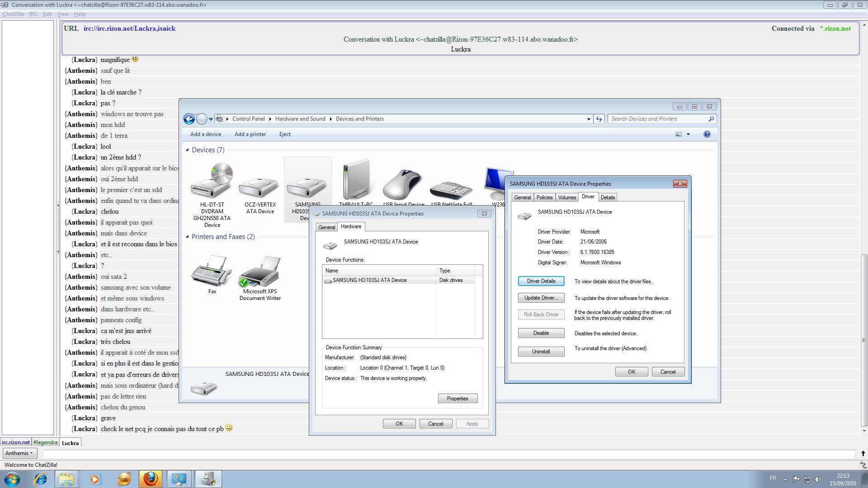The width and height of the screenshot is (868, 488).
Task: Click Eject in the toolbar
Action: tap(285, 134)
